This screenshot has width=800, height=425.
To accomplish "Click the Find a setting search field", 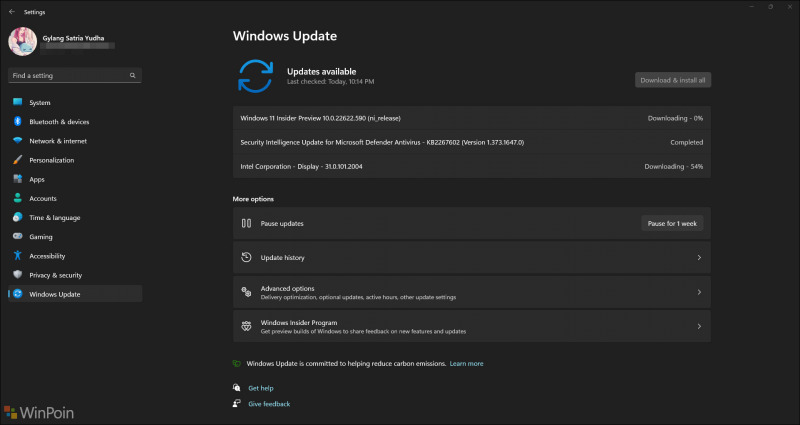I will tap(75, 76).
